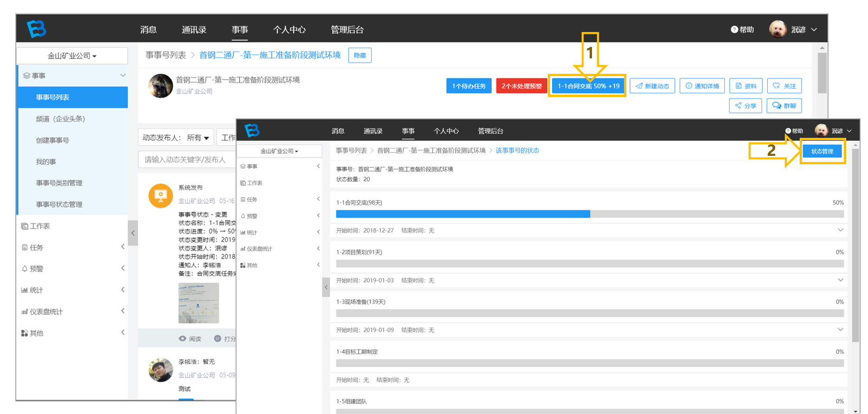Click 请输入动态关键字 search input field

click(187, 160)
